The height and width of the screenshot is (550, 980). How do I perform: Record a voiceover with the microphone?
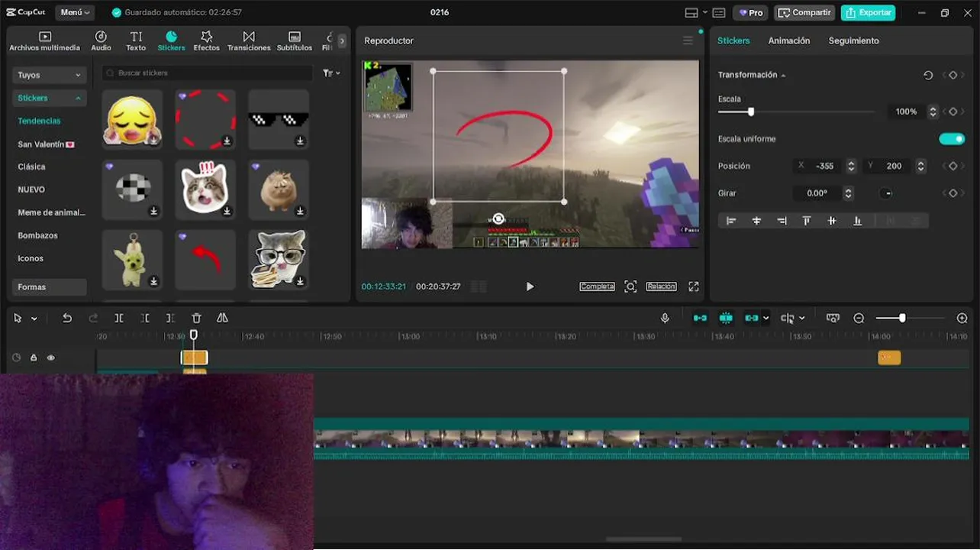click(665, 318)
